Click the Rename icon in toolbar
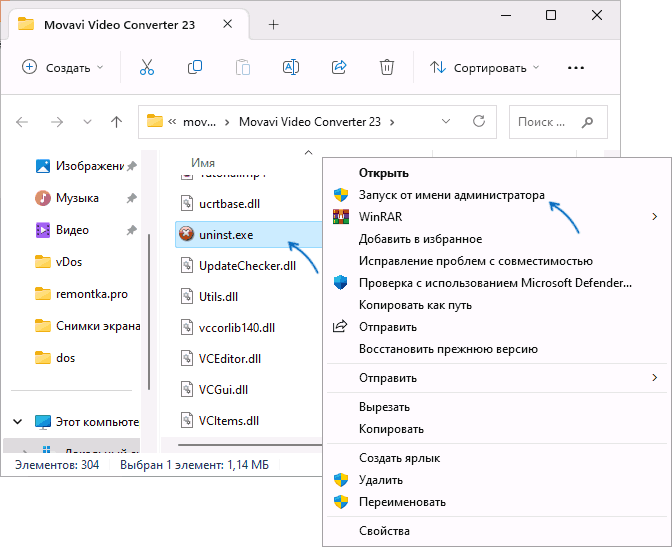This screenshot has width=672, height=547. pyautogui.click(x=291, y=67)
